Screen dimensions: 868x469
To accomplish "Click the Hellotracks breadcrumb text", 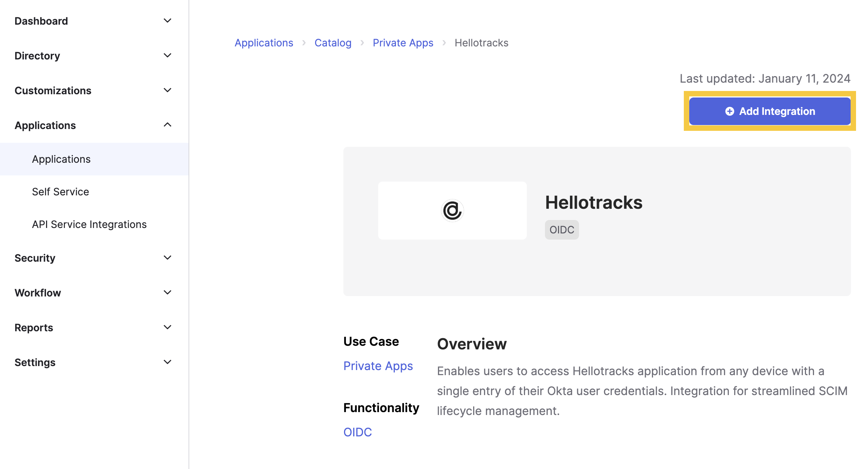I will [x=481, y=43].
